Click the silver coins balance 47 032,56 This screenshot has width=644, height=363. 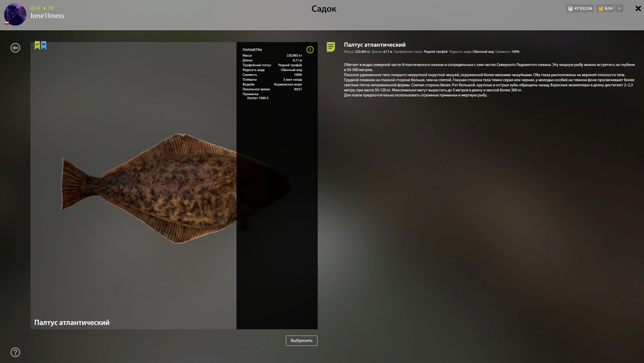[x=580, y=8]
